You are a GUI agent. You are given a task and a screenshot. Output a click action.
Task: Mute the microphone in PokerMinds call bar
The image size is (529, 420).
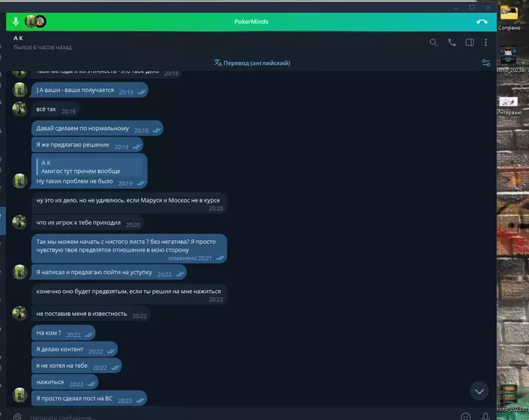click(x=16, y=22)
